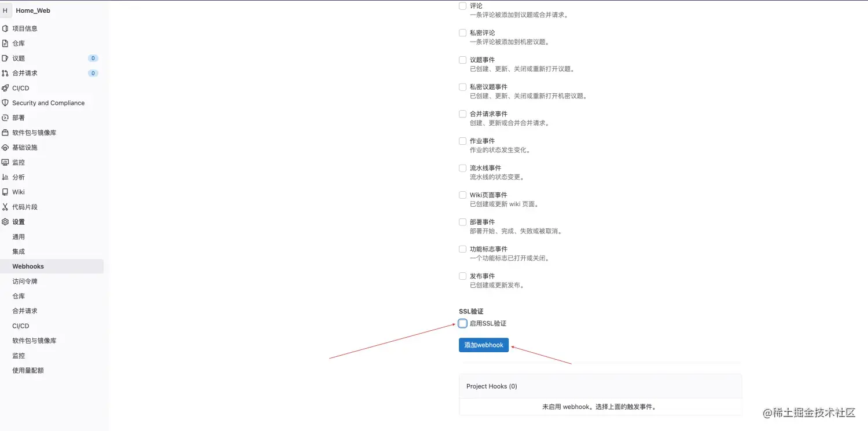The image size is (868, 431).
Task: Select the 访问令牌 access tokens item
Action: tap(25, 282)
